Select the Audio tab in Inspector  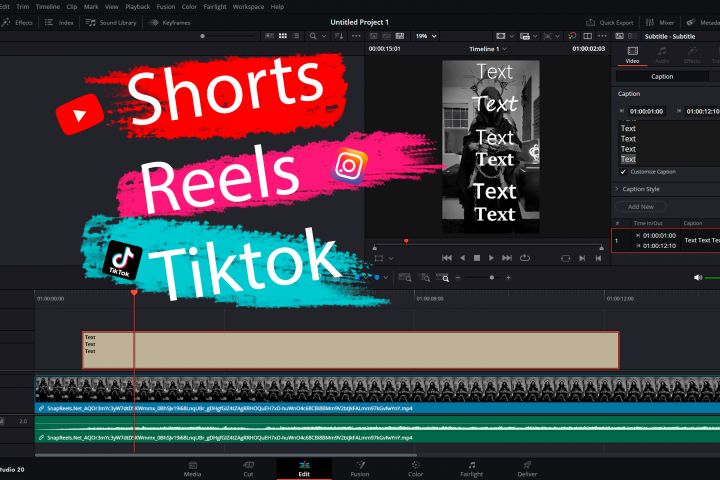pyautogui.click(x=662, y=55)
